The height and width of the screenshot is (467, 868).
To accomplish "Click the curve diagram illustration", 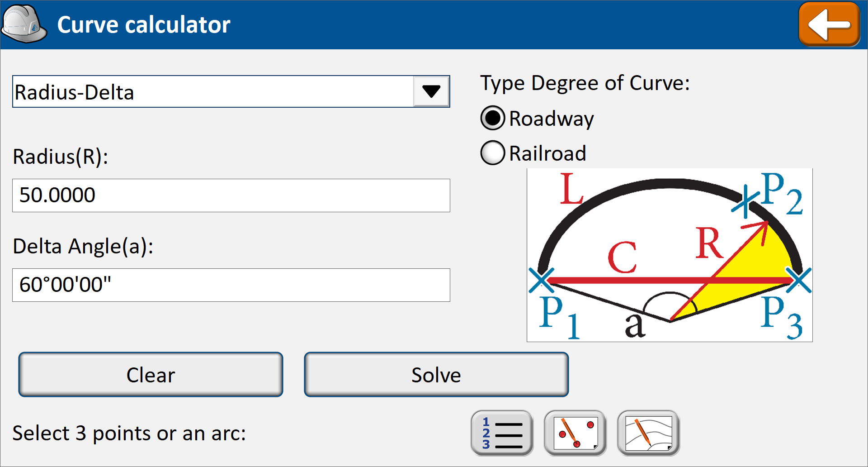I will 670,255.
